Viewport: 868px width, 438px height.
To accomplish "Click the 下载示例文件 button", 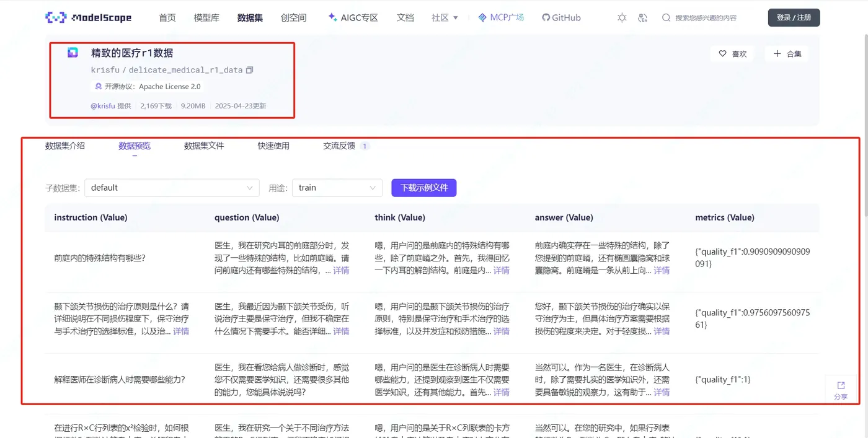I will pyautogui.click(x=424, y=188).
